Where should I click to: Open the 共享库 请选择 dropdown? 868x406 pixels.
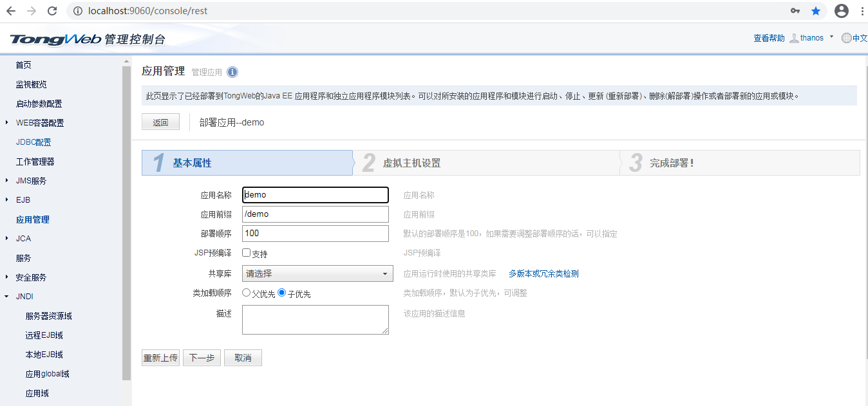pos(317,273)
